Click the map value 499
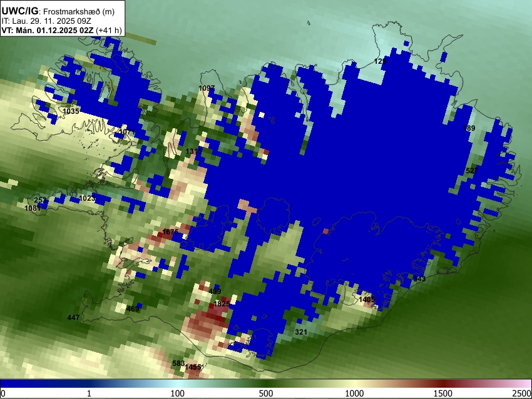The height and width of the screenshot is (399, 532). [x=215, y=291]
